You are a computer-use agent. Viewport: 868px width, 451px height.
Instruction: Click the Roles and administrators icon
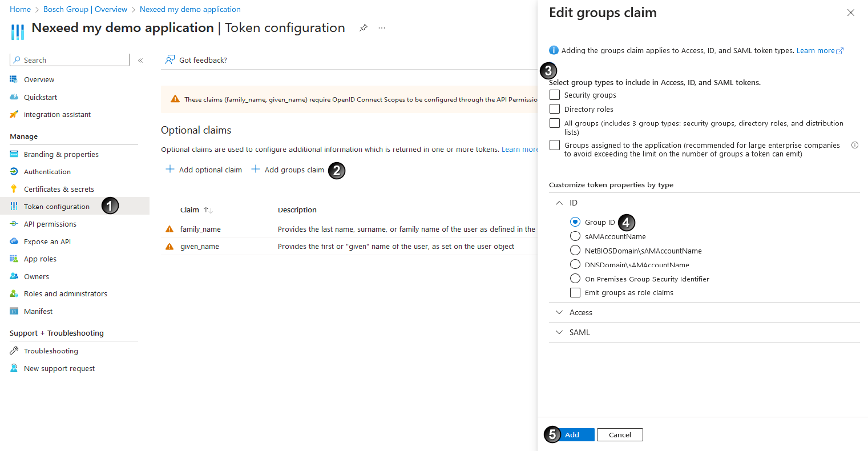tap(14, 293)
